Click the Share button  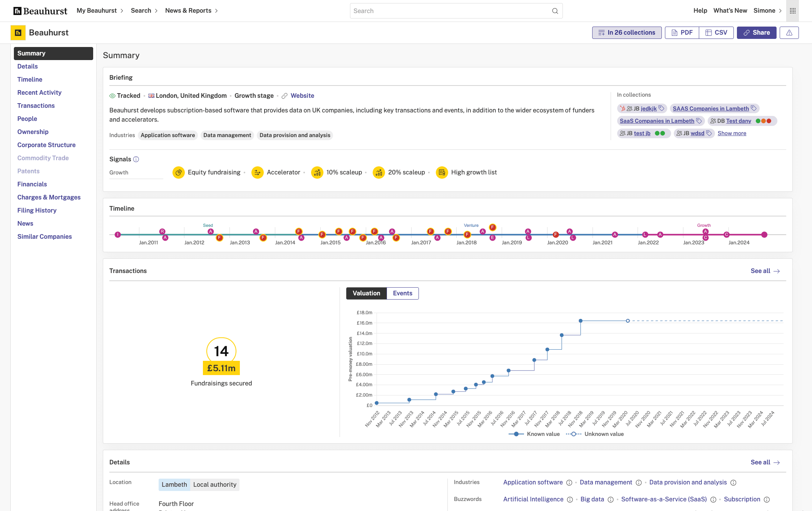(757, 33)
